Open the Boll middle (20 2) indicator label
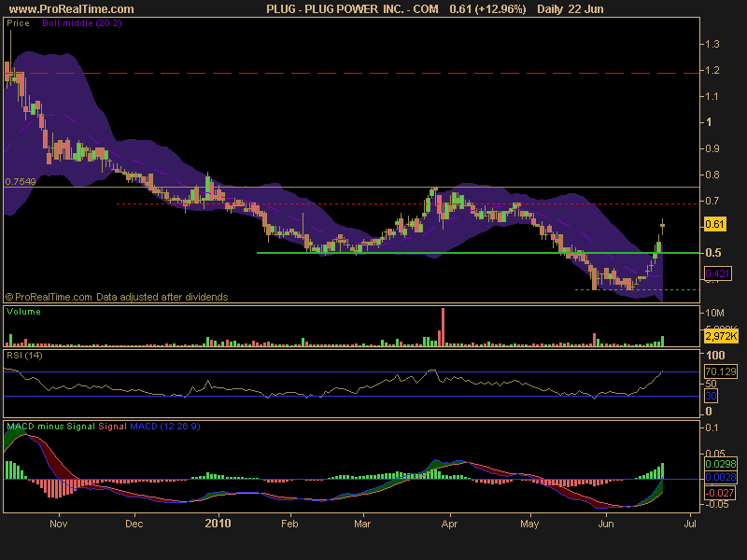Image resolution: width=747 pixels, height=560 pixels. coord(82,22)
